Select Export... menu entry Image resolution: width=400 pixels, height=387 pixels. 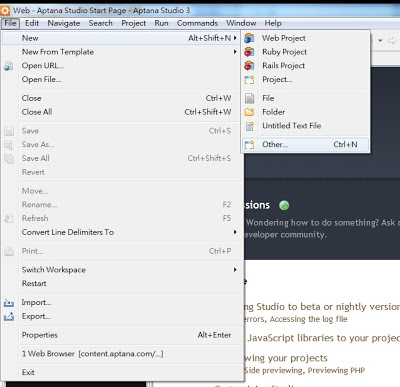tap(121, 316)
